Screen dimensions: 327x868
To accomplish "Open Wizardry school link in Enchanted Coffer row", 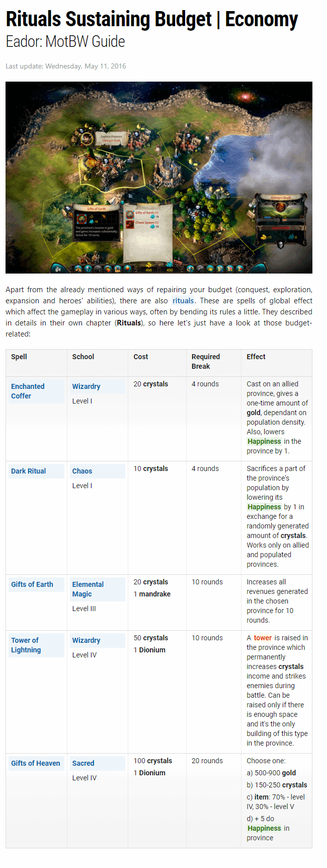I will pos(86,386).
